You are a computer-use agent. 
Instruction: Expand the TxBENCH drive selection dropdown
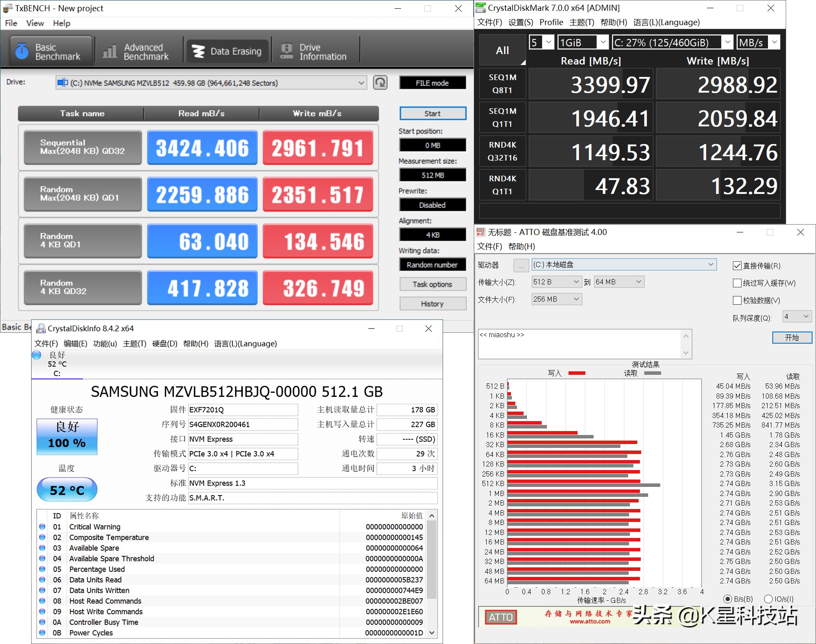pos(361,83)
